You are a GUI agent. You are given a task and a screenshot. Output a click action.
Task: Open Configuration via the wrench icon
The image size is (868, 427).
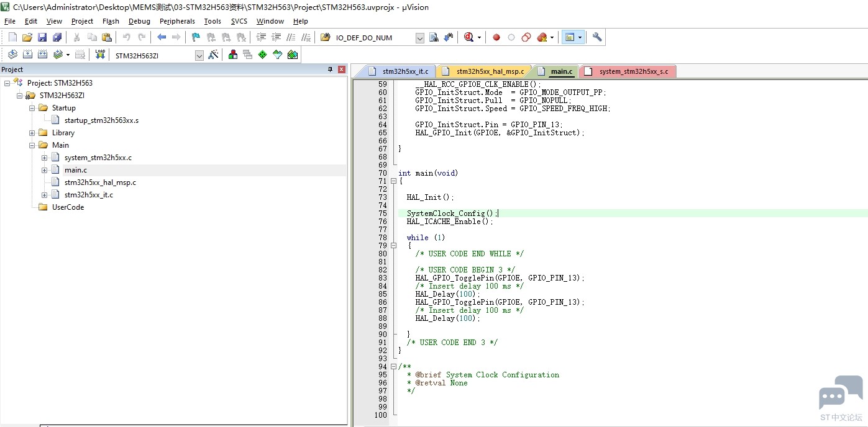click(597, 37)
